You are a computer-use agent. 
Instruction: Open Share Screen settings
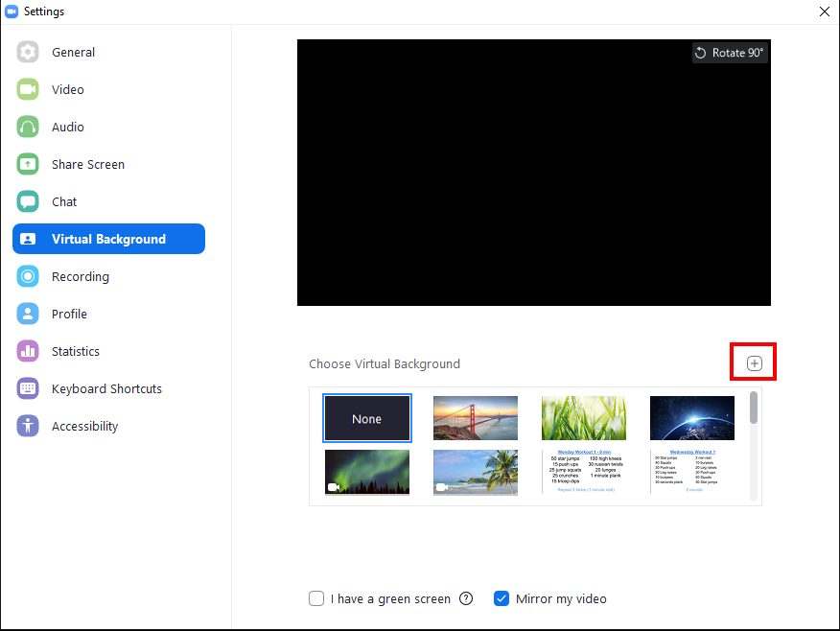(87, 164)
